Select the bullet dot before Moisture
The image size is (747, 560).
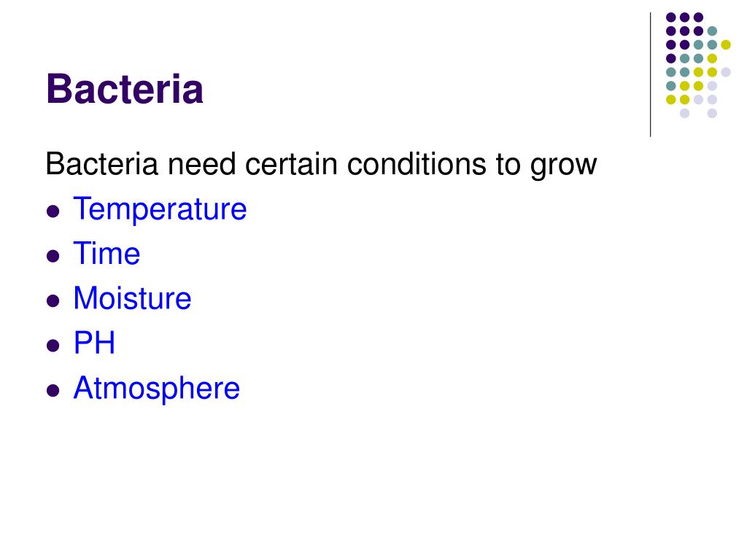pos(53,301)
